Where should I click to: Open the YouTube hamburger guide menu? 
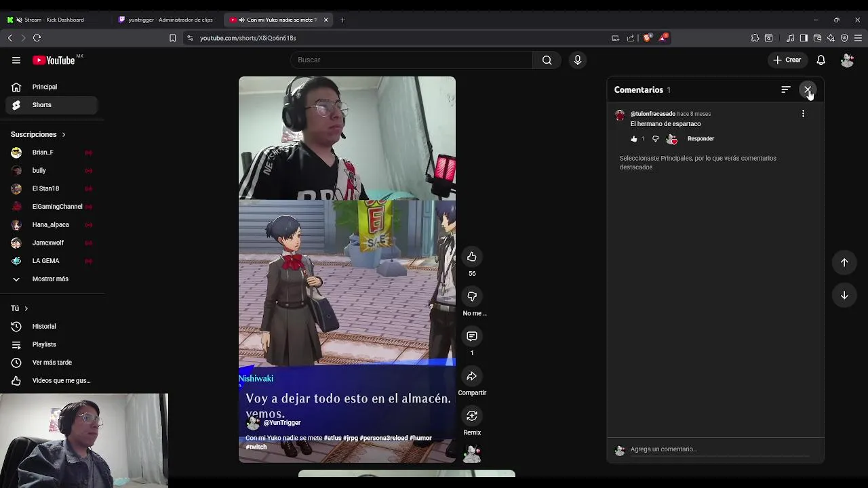(x=16, y=60)
